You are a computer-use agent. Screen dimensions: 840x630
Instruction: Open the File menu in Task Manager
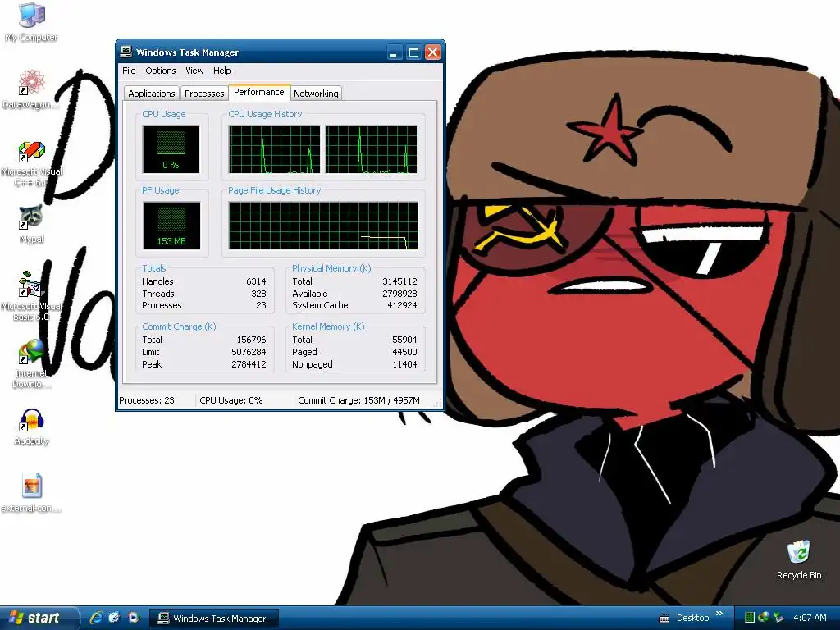[129, 71]
